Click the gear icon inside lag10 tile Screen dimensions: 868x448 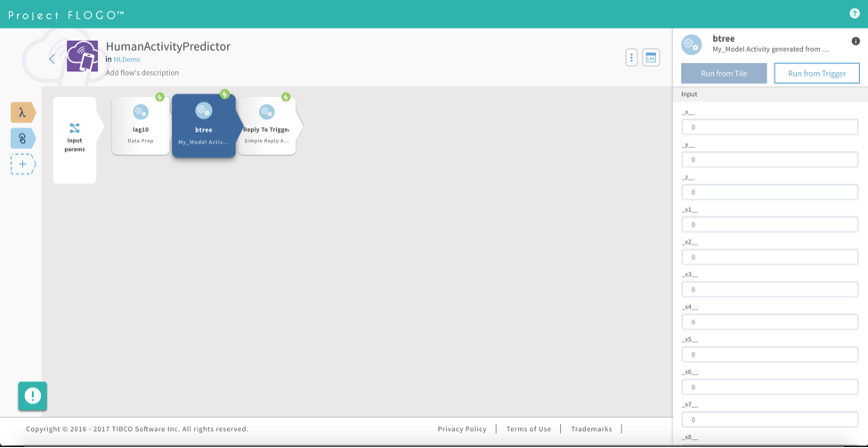141,112
